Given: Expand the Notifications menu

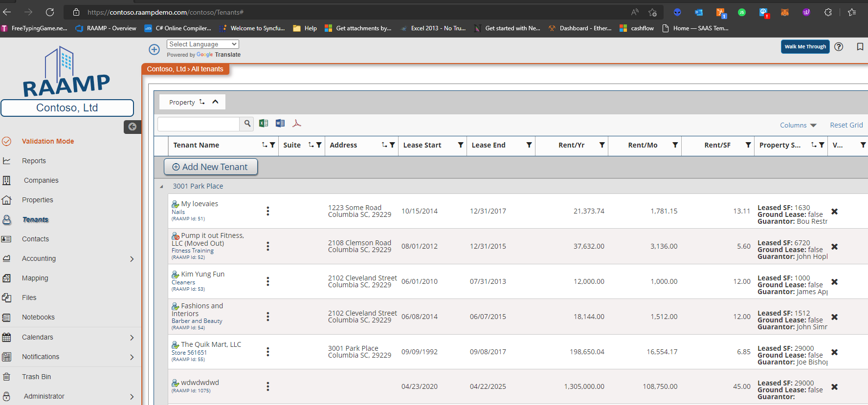Looking at the screenshot, I should 132,357.
